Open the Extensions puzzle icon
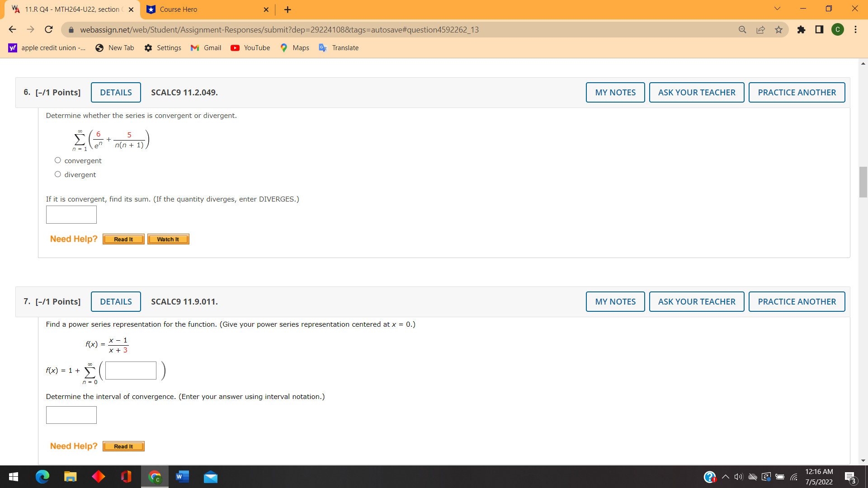Viewport: 868px width, 488px height. click(x=801, y=30)
